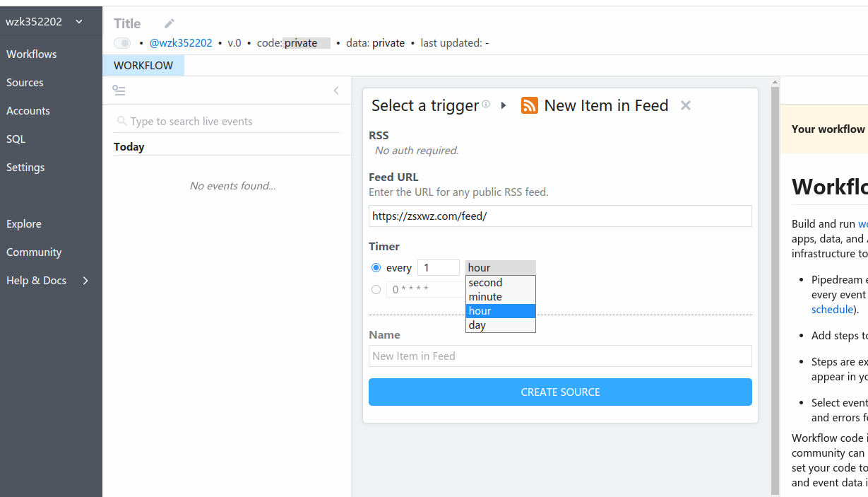Screen dimensions: 868x497
Task: Click the 'v.0' version label
Action: coord(234,43)
